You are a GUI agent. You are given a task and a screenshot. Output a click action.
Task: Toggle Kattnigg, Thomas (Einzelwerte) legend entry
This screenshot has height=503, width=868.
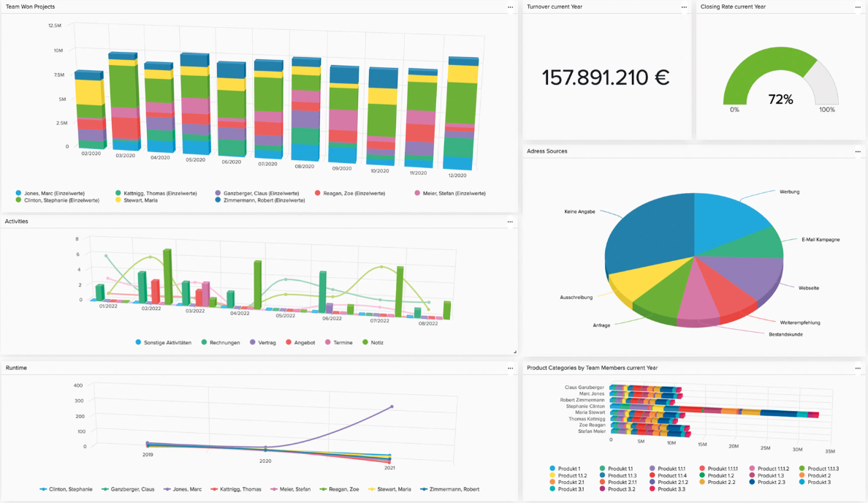tap(156, 193)
